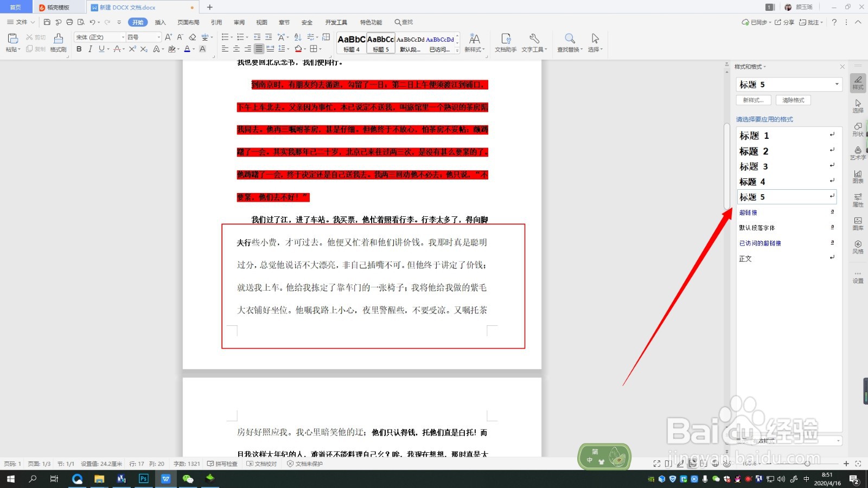The image size is (868, 488).
Task: Click the text highlight color button
Action: 171,49
